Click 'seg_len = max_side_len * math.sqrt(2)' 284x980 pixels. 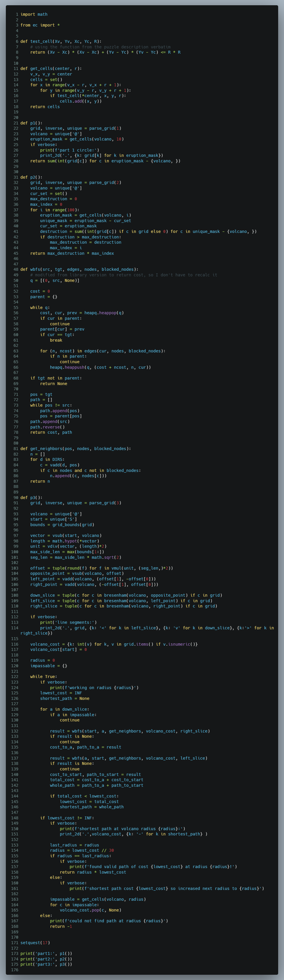76,557
